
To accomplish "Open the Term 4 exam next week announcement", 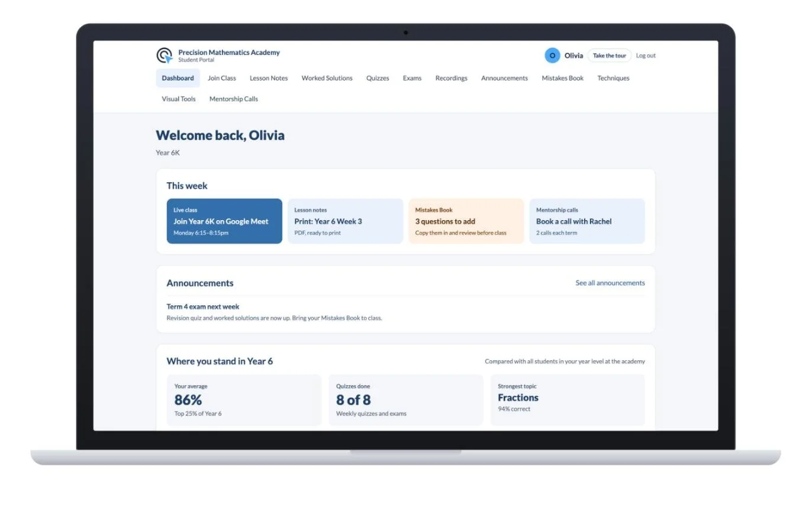I will [x=203, y=306].
